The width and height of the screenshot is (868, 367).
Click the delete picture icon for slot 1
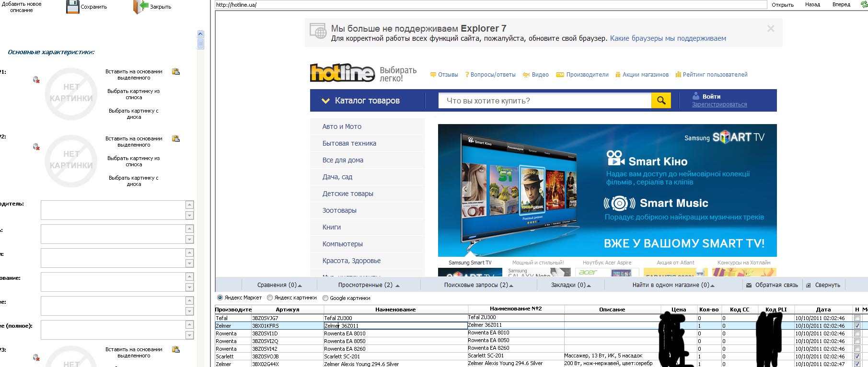click(x=36, y=80)
